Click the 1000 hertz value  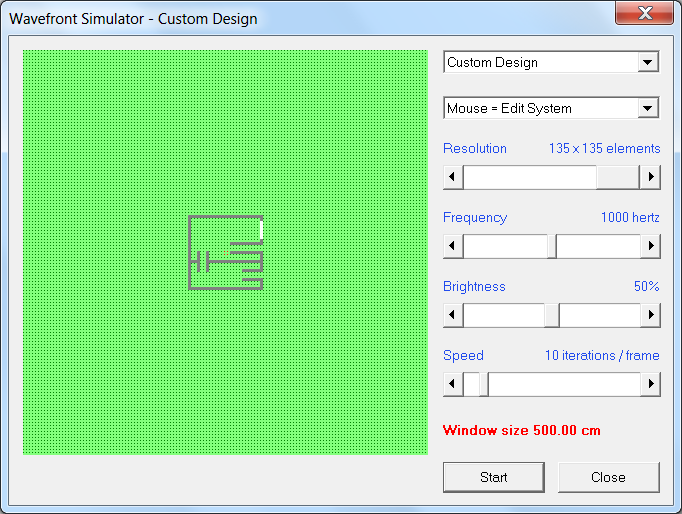coord(630,217)
